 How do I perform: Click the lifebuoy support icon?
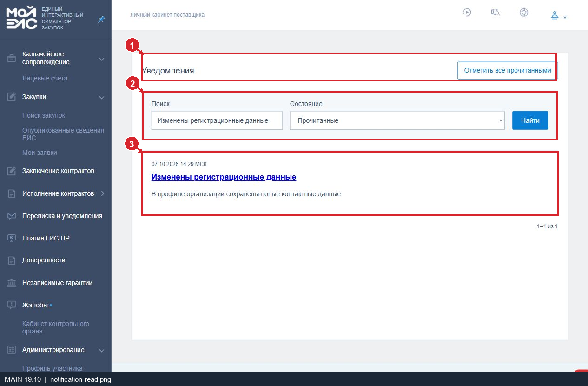524,13
